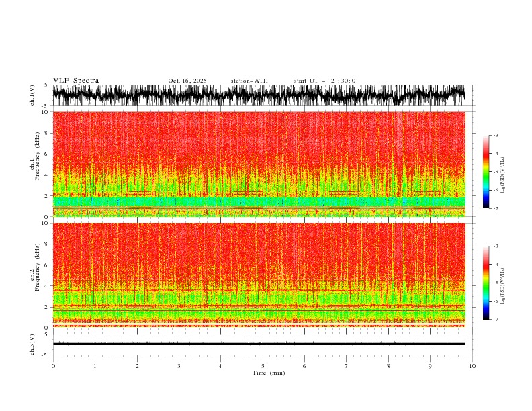This screenshot has width=532, height=411.
Task: Click the "ch.3(V)" axis label
Action: coord(32,345)
